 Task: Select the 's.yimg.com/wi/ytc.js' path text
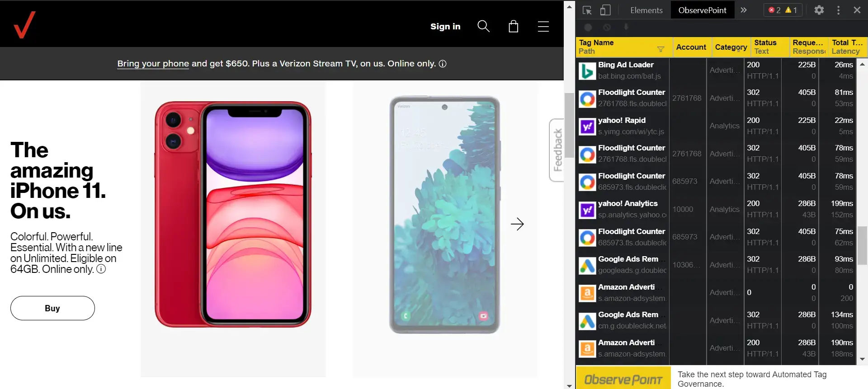point(631,132)
